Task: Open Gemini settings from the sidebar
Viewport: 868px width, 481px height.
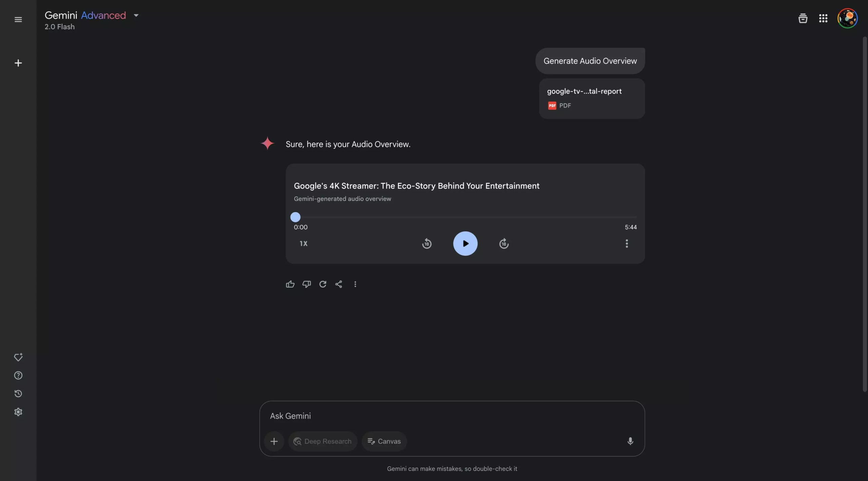Action: [18, 412]
